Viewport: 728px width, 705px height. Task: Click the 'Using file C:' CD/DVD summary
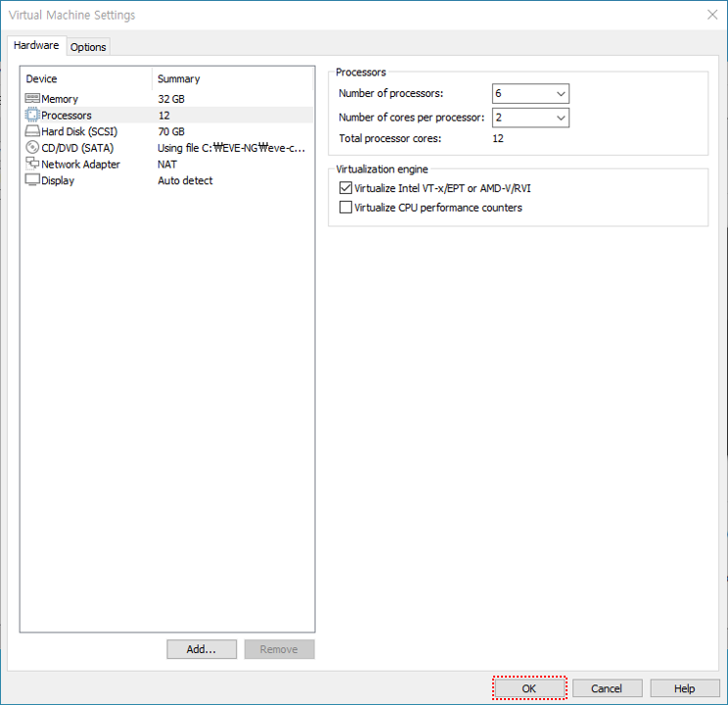231,148
